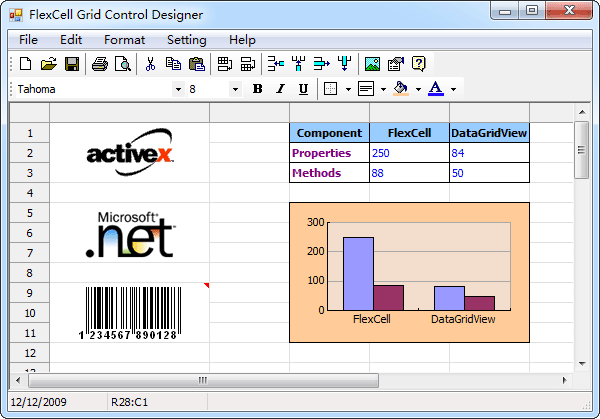Click the merge cells icon
Viewport: 600px width, 419px height.
(225, 64)
